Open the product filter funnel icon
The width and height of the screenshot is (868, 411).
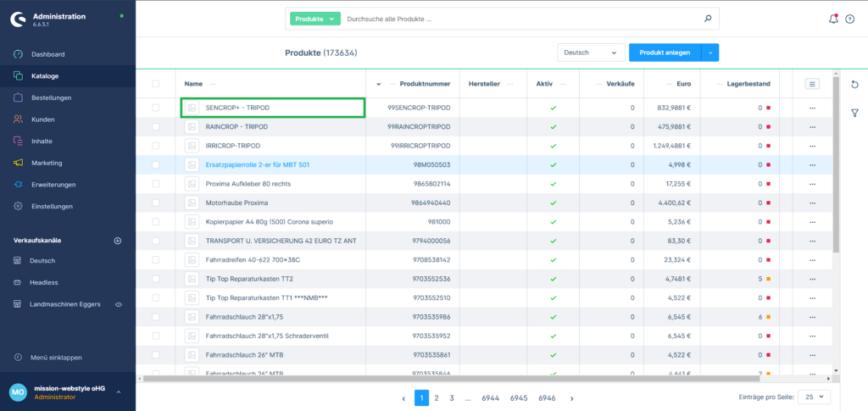854,112
